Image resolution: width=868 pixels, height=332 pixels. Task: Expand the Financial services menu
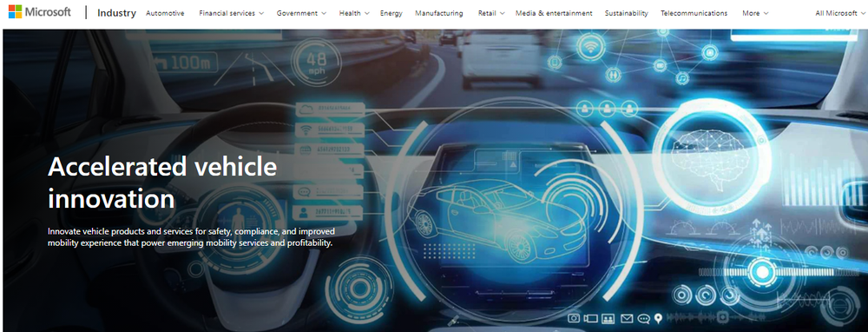click(232, 13)
